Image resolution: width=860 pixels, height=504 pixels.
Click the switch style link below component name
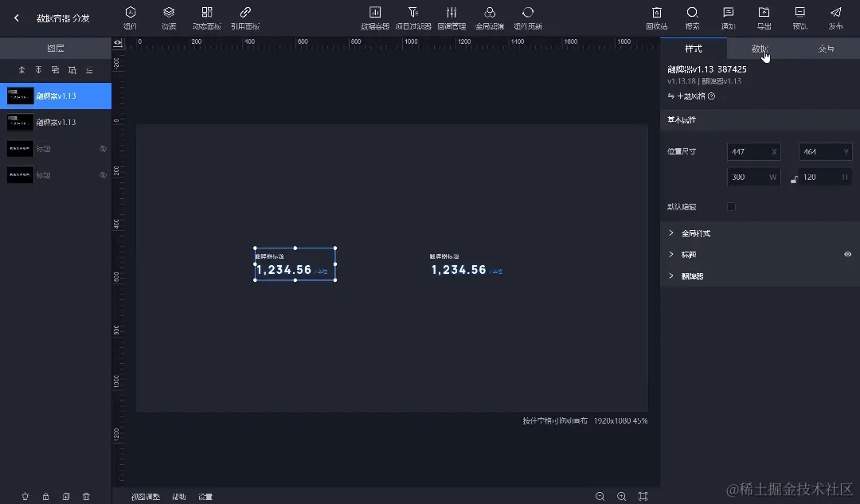(x=686, y=96)
